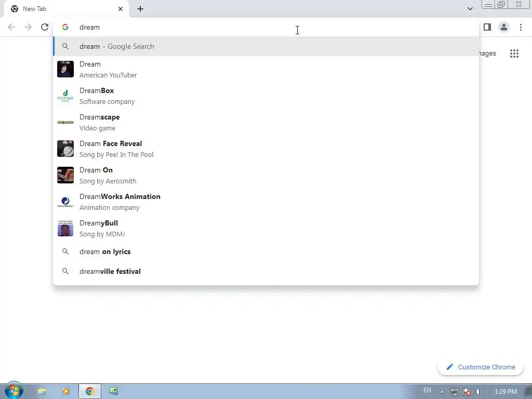Click the volume speaker tray icon
The height and width of the screenshot is (399, 532).
click(x=480, y=392)
